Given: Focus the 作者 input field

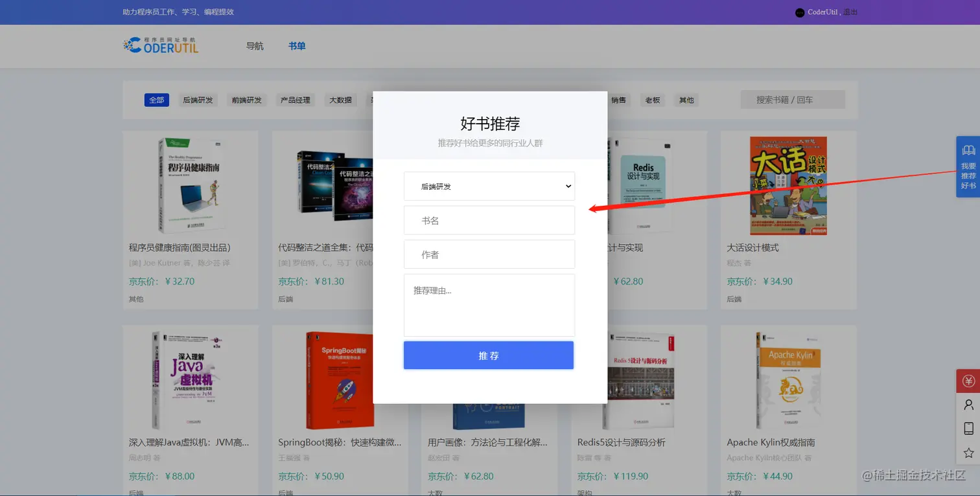Looking at the screenshot, I should coord(489,254).
